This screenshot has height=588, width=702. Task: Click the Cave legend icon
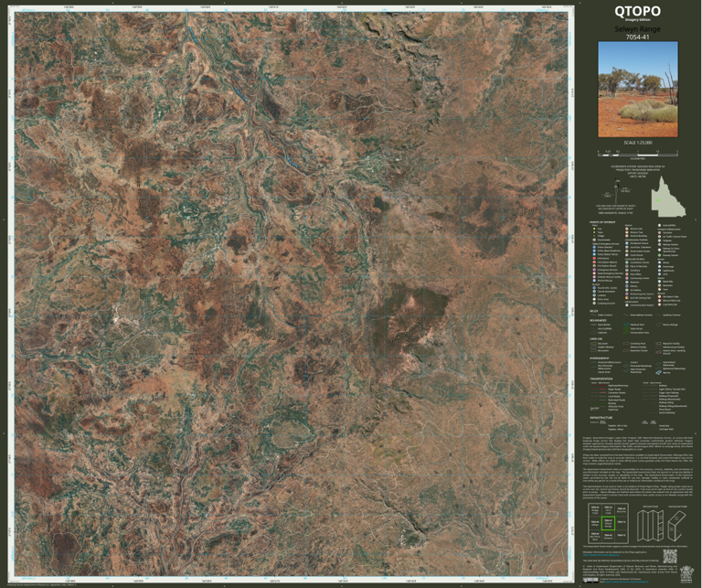pyautogui.click(x=659, y=289)
